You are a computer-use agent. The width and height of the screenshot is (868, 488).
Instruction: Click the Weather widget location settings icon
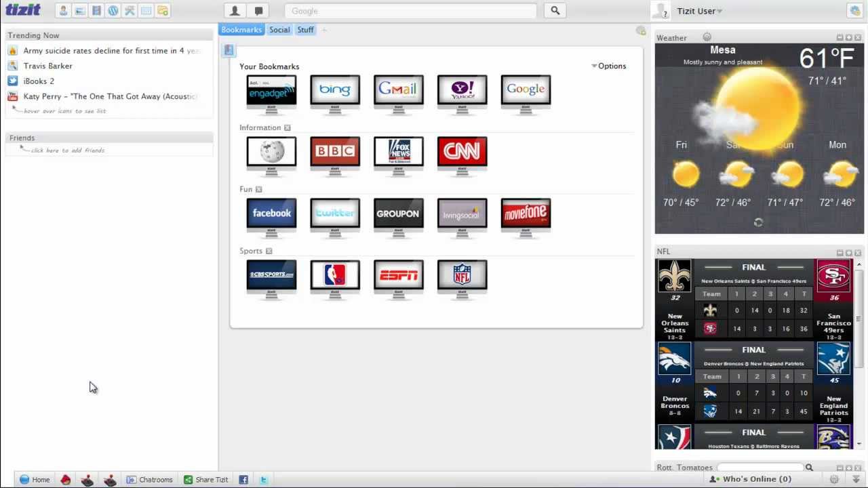click(707, 37)
